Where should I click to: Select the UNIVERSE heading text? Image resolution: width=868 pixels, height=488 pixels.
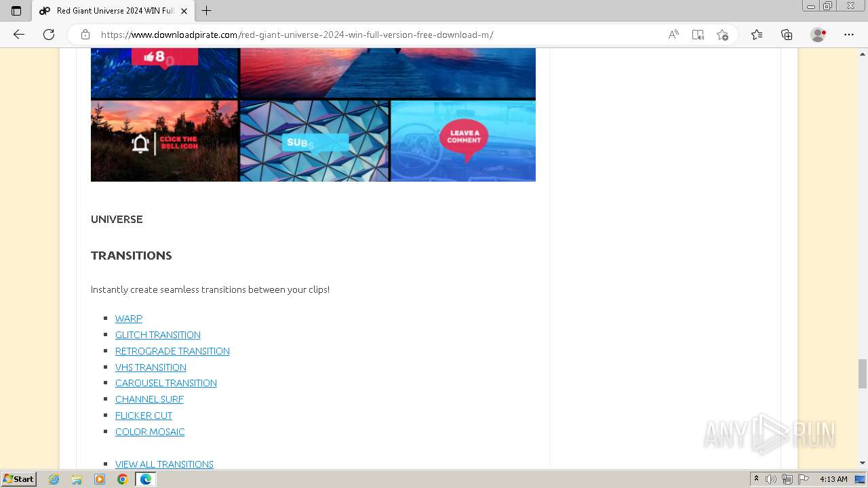click(x=117, y=220)
